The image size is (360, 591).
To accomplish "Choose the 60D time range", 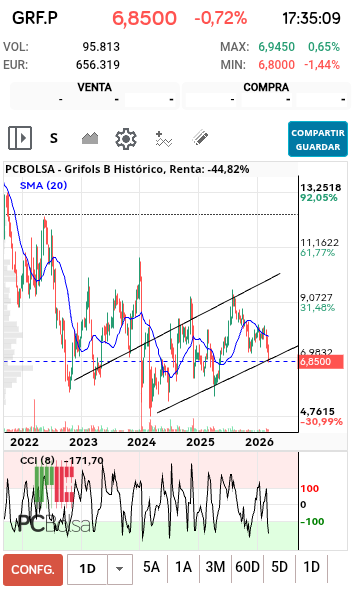I will click(x=247, y=567).
